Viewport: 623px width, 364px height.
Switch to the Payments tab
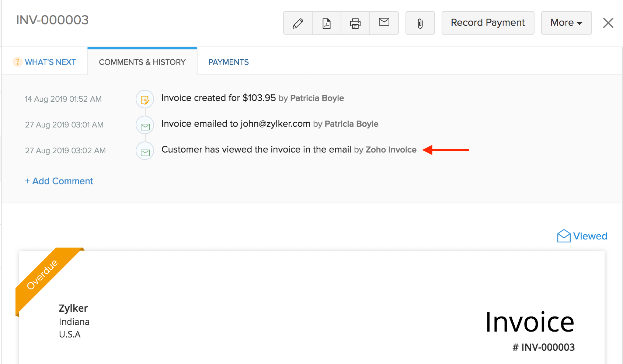pyautogui.click(x=229, y=62)
